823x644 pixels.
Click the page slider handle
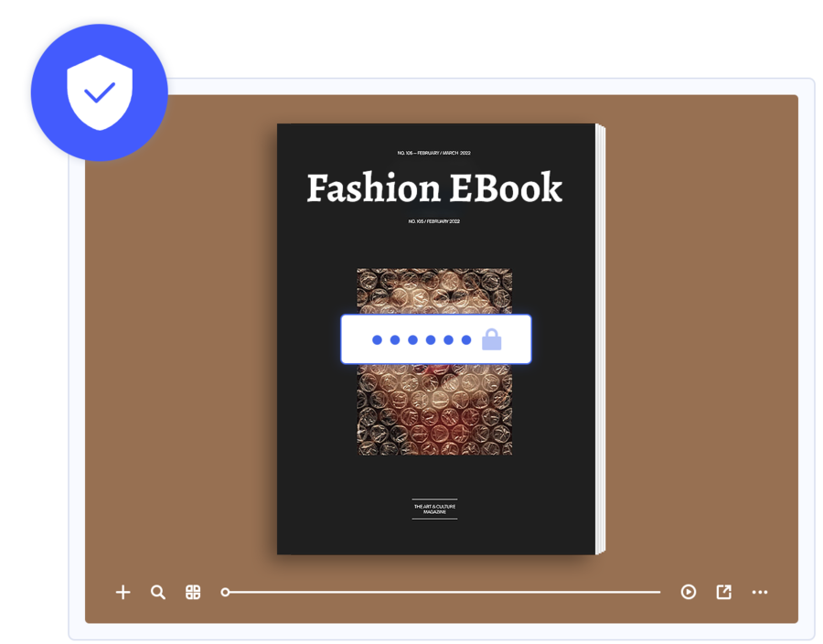pos(226,592)
